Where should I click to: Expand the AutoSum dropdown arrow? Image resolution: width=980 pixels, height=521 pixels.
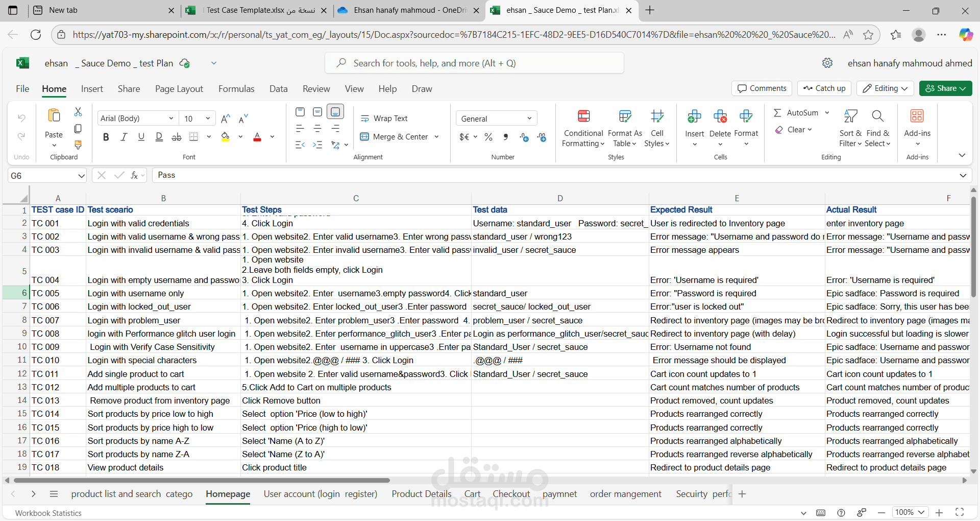pyautogui.click(x=827, y=113)
